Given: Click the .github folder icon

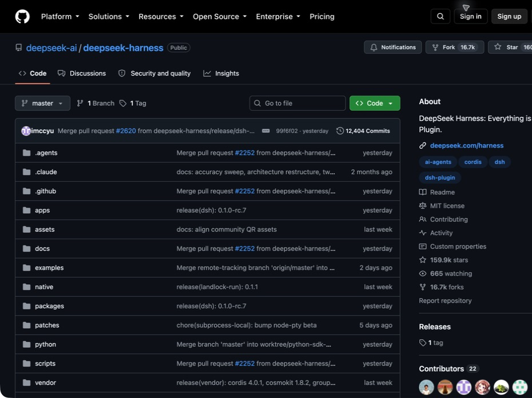Looking at the screenshot, I should click(x=26, y=191).
